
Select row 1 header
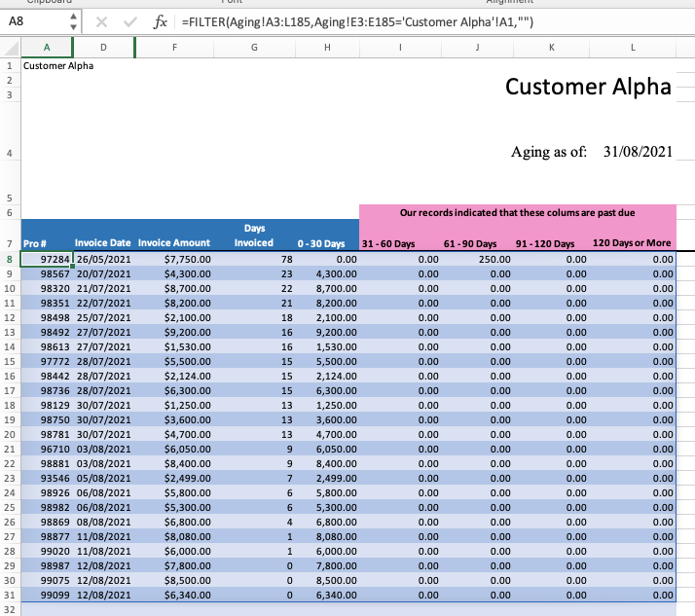click(x=10, y=66)
